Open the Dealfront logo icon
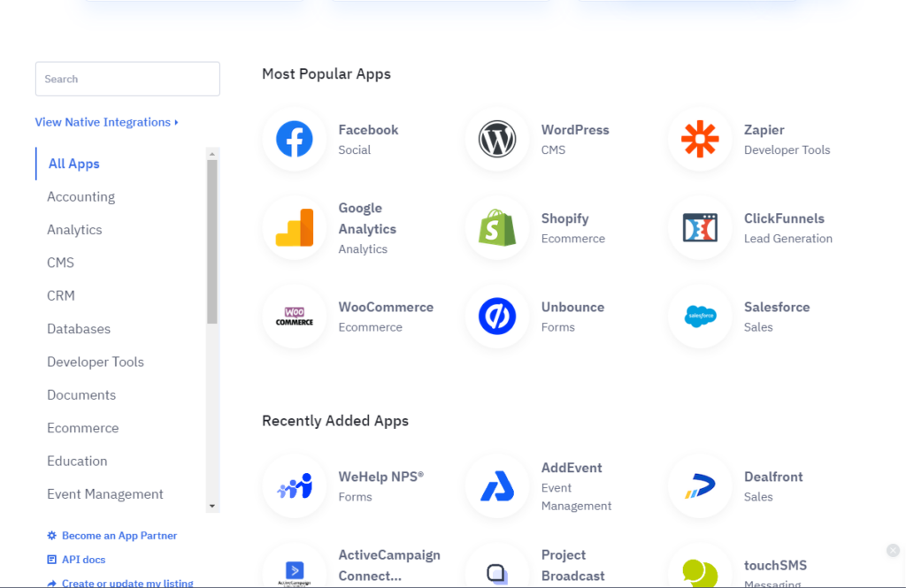906x588 pixels. [x=700, y=485]
